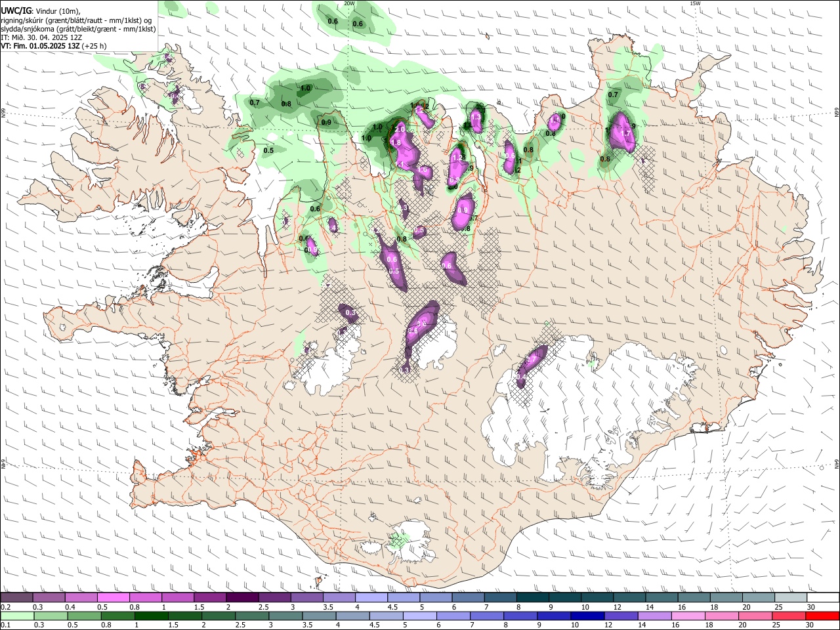The width and height of the screenshot is (840, 630).
Task: Select the '30' label under the bright red swatch
Action: pyautogui.click(x=811, y=625)
